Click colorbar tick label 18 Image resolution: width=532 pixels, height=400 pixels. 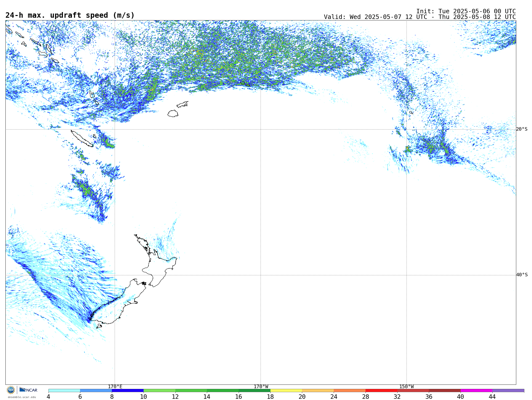tap(270, 397)
